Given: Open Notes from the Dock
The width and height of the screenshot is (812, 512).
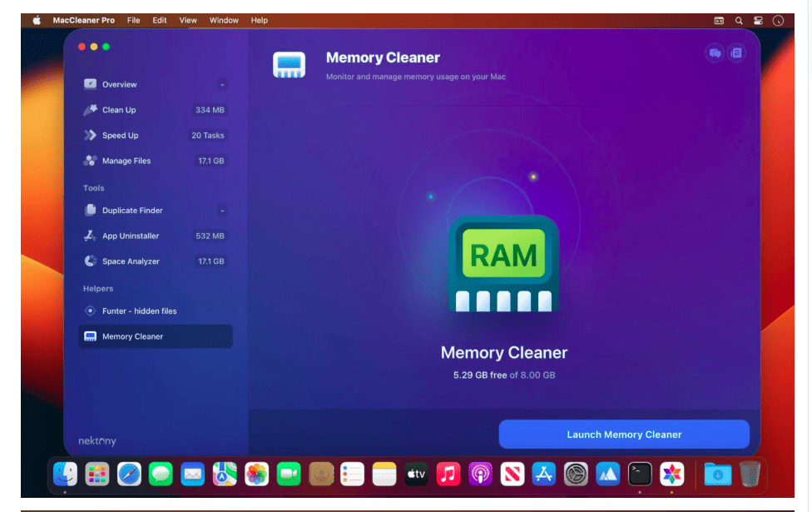Looking at the screenshot, I should 384,474.
